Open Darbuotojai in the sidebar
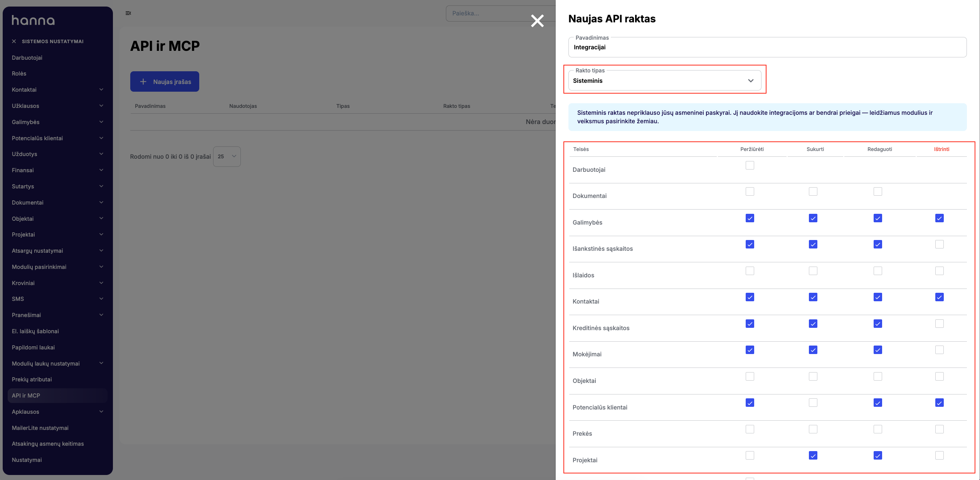The image size is (980, 480). [57, 58]
